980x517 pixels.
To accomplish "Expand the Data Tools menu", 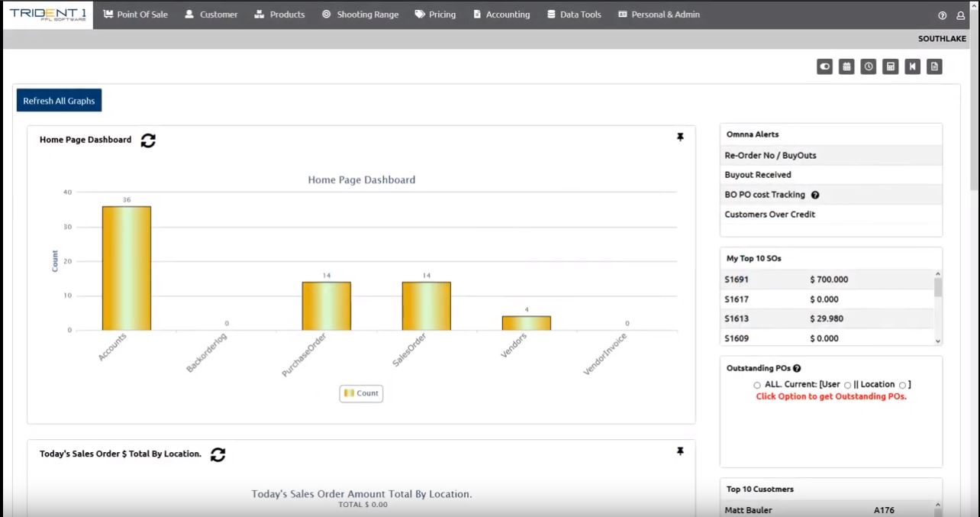I will pyautogui.click(x=574, y=15).
